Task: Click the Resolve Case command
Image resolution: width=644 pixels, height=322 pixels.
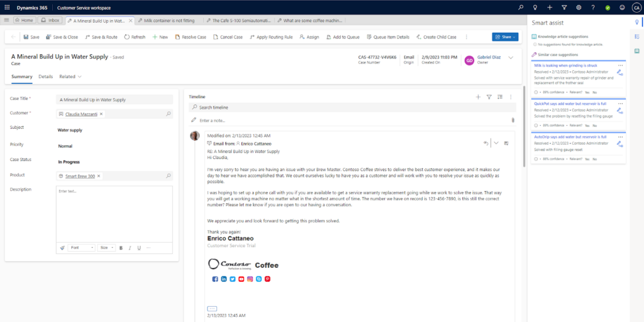Action: [191, 37]
